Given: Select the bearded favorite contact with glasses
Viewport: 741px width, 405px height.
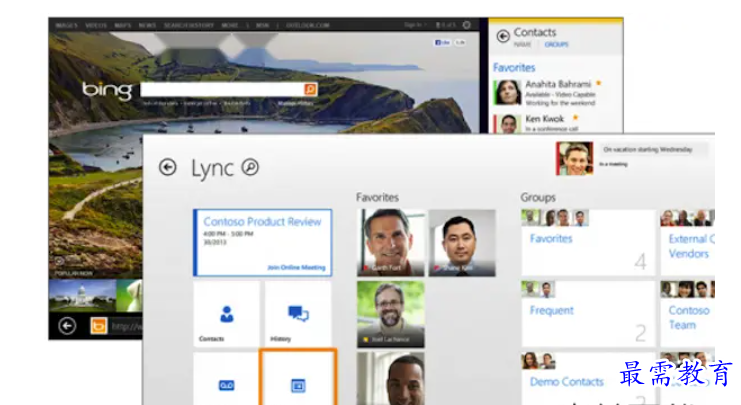Looking at the screenshot, I should tap(391, 314).
